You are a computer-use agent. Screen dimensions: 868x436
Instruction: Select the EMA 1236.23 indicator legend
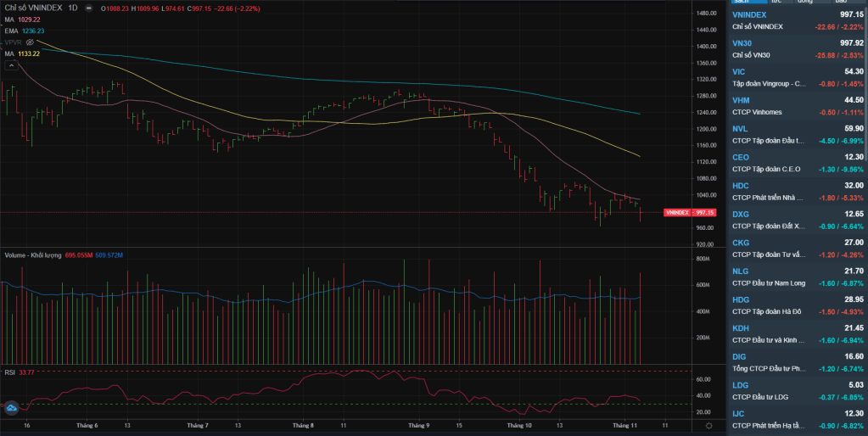click(25, 31)
